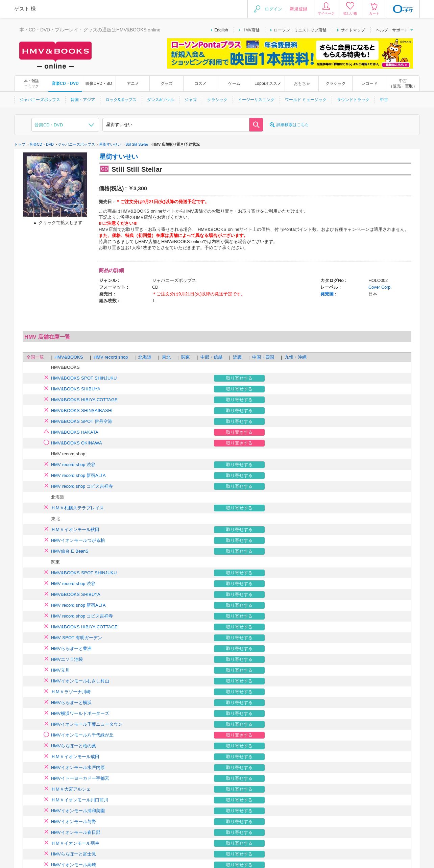
Task: Expand the ヘルプ・サポート dropdown
Action: click(x=394, y=30)
